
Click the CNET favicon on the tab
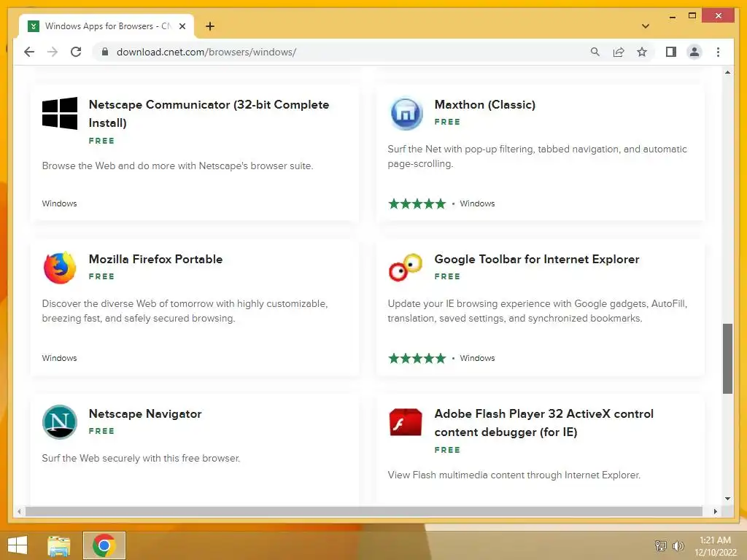coord(34,26)
